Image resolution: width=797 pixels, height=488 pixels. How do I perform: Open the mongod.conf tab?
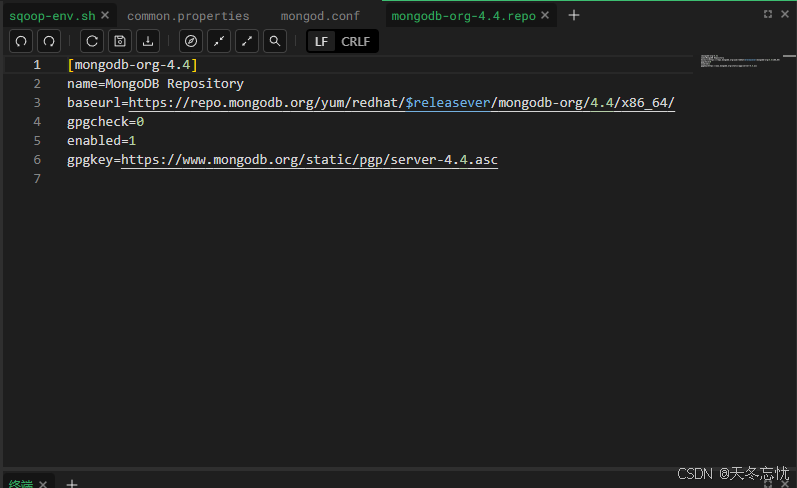click(x=320, y=16)
